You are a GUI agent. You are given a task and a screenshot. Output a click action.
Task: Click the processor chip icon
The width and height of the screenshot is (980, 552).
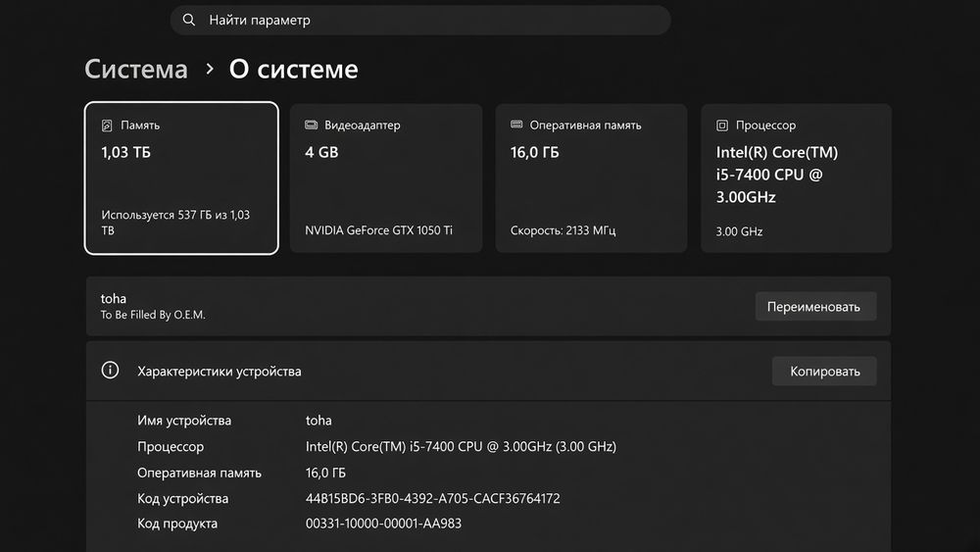click(722, 125)
